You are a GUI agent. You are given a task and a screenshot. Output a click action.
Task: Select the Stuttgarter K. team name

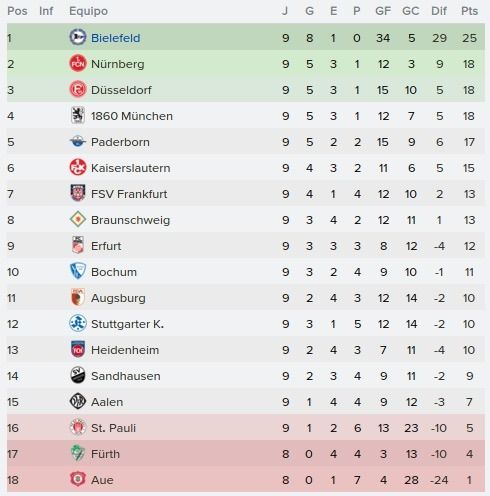(127, 324)
